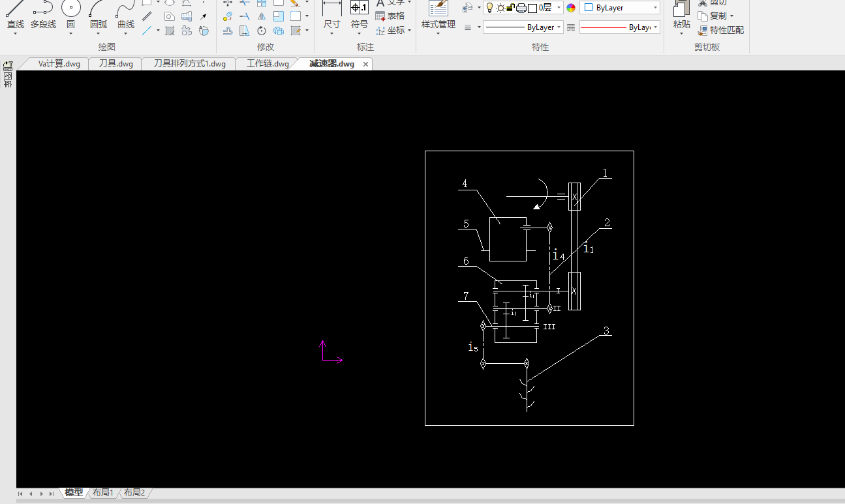The width and height of the screenshot is (845, 504).
Task: Click the label number 4 in drawing
Action: point(465,184)
